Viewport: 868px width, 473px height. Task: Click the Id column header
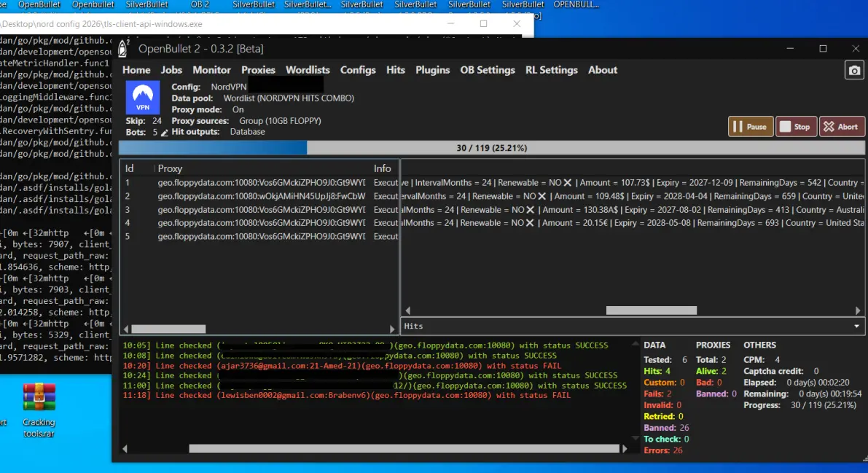coord(129,168)
